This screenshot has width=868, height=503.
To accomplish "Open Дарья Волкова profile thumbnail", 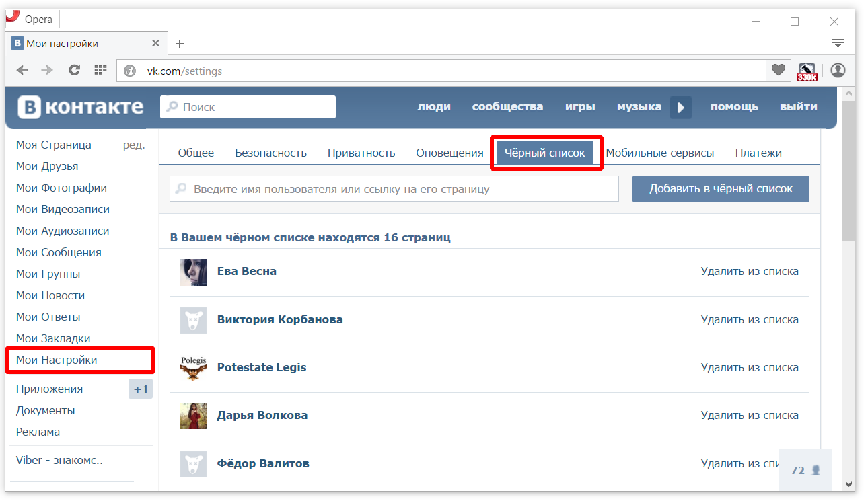I will [x=193, y=416].
